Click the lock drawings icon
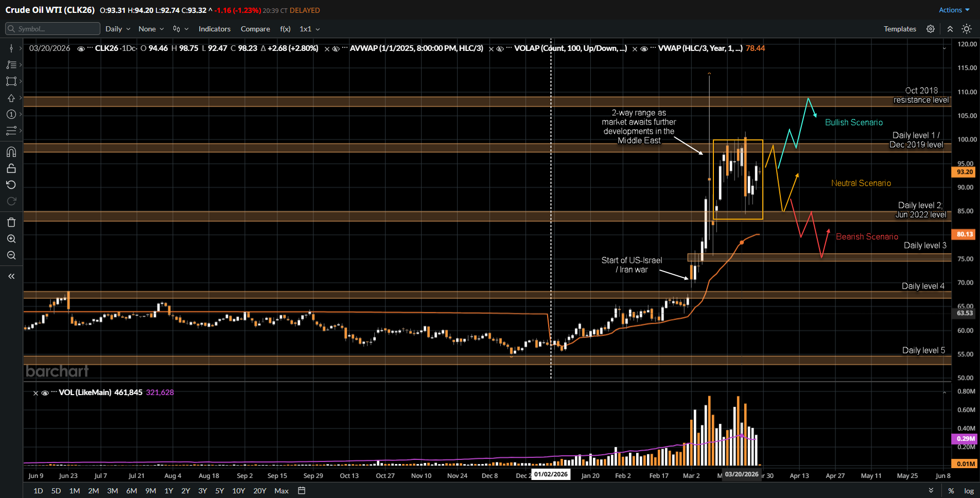 (x=11, y=168)
